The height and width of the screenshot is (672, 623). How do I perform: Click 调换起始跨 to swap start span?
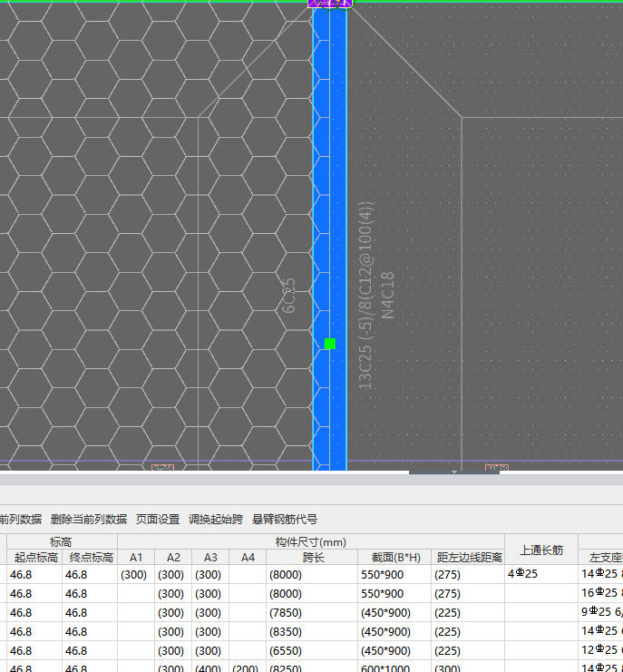pyautogui.click(x=216, y=520)
